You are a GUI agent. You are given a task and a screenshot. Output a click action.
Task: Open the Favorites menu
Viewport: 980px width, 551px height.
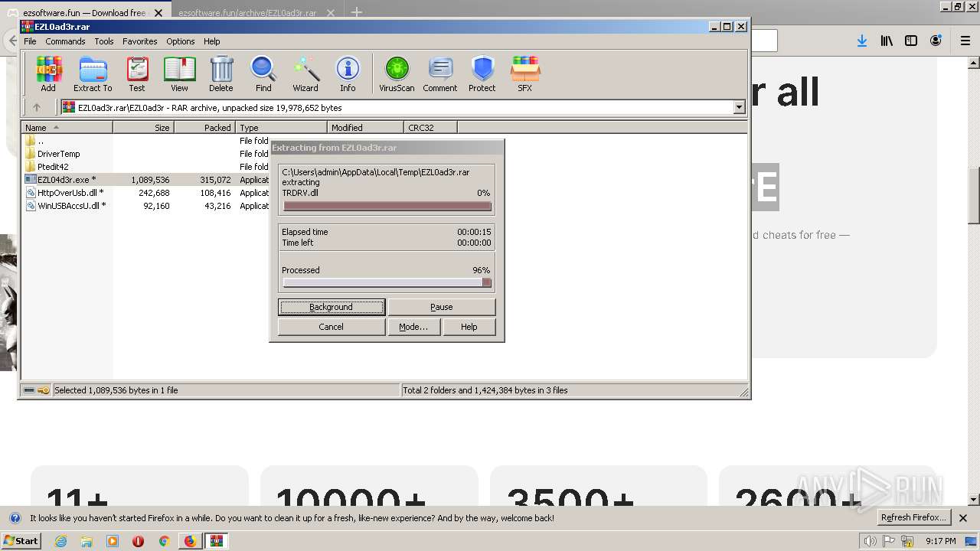pos(140,41)
